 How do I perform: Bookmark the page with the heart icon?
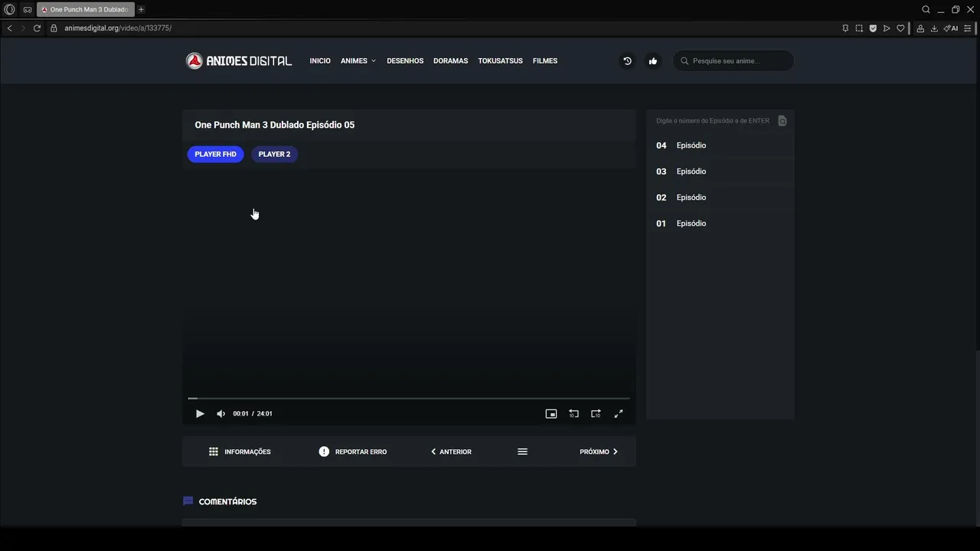pos(900,28)
